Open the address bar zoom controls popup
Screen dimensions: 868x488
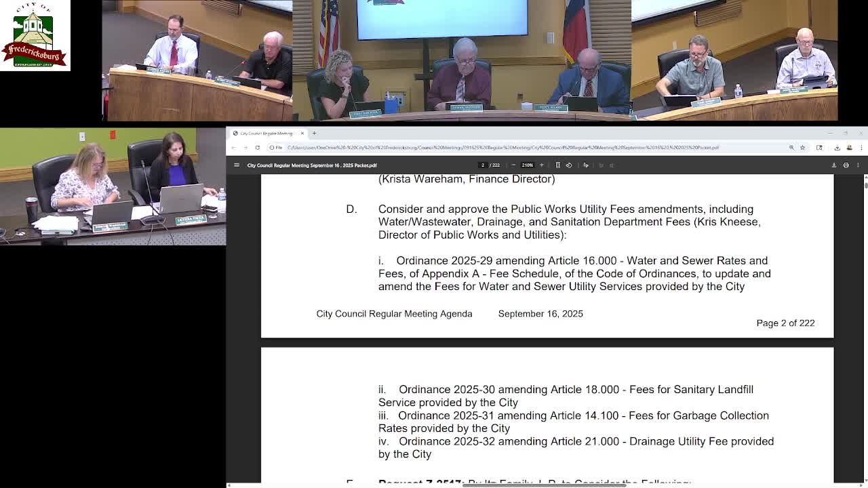coord(791,148)
